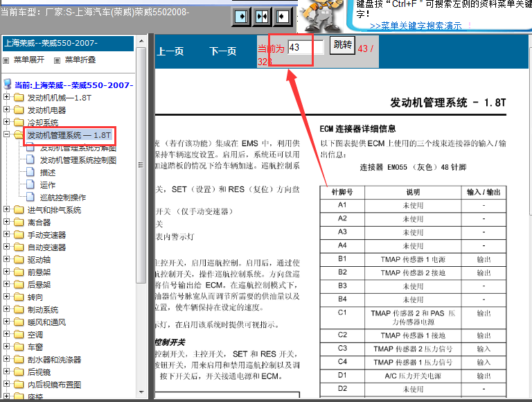532x402 pixels.
Task: Expand the 自动变速器 tree node
Action: pos(7,247)
